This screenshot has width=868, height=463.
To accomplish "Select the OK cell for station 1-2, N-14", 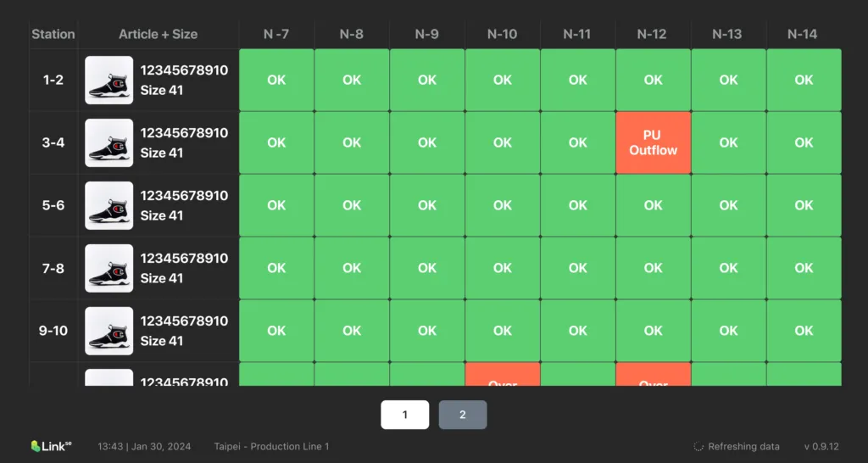I will [804, 80].
